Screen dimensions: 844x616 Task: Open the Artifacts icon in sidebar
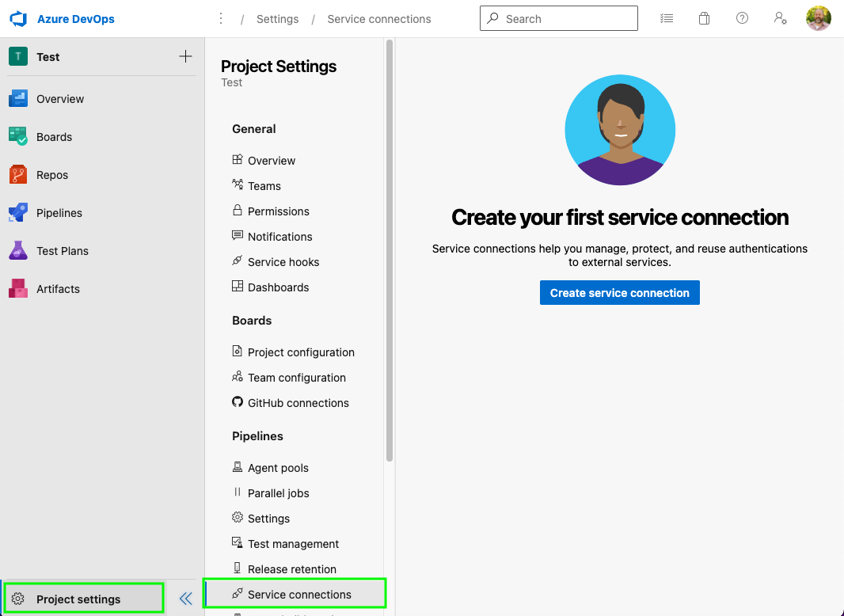point(18,289)
